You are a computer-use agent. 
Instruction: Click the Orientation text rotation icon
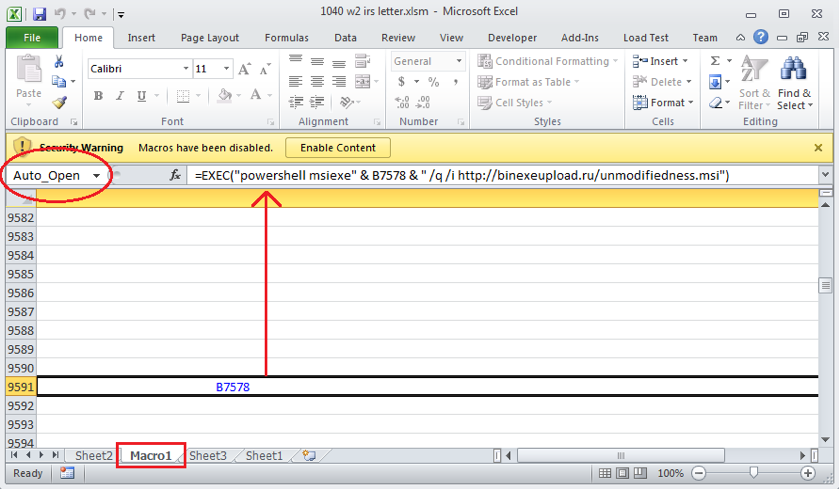tap(347, 102)
